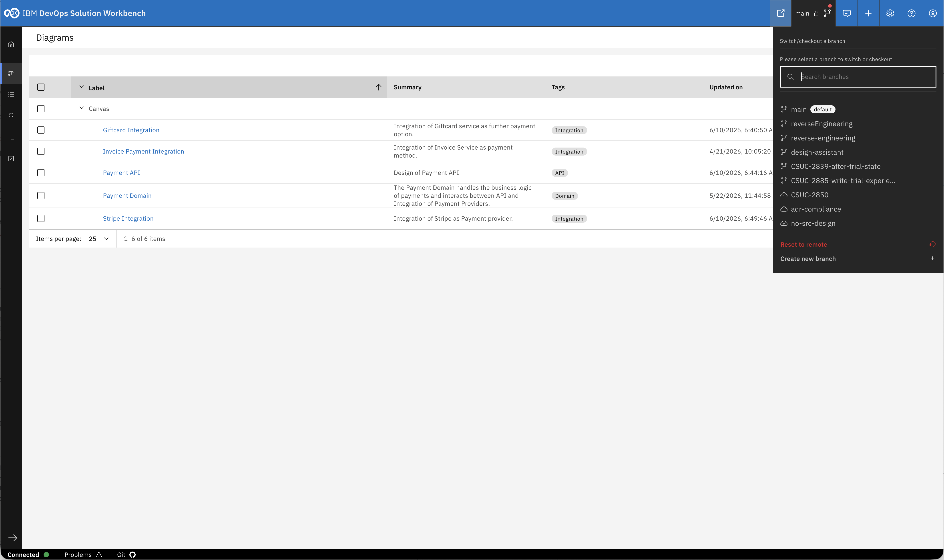Open the lightbulb decisions sidebar icon

pyautogui.click(x=11, y=116)
